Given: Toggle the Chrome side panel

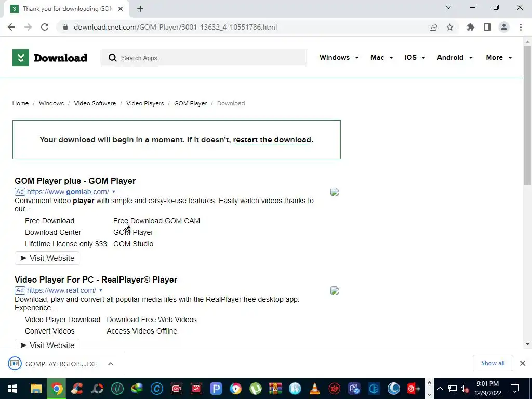Looking at the screenshot, I should 487,27.
